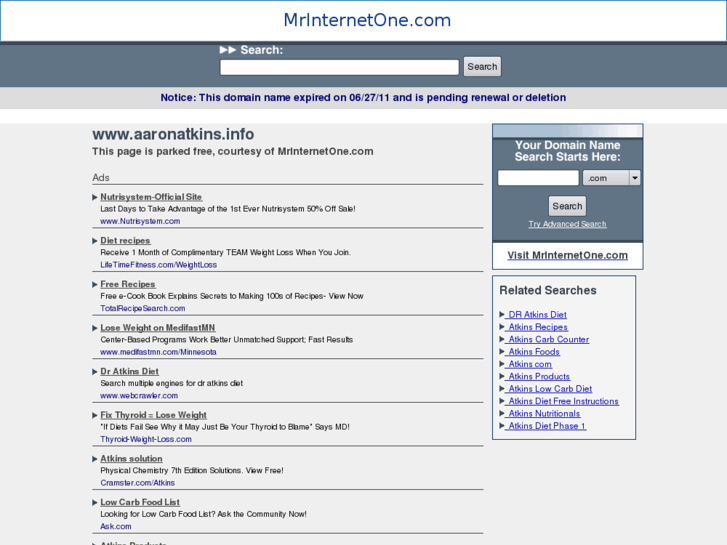
Task: Open the Cramster.com/Atkins URL link
Action: pos(138,483)
